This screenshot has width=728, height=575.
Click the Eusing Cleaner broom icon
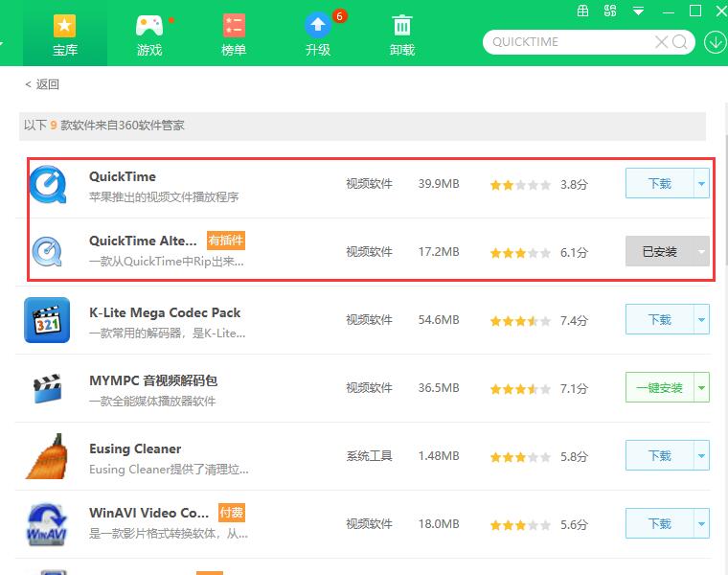47,456
